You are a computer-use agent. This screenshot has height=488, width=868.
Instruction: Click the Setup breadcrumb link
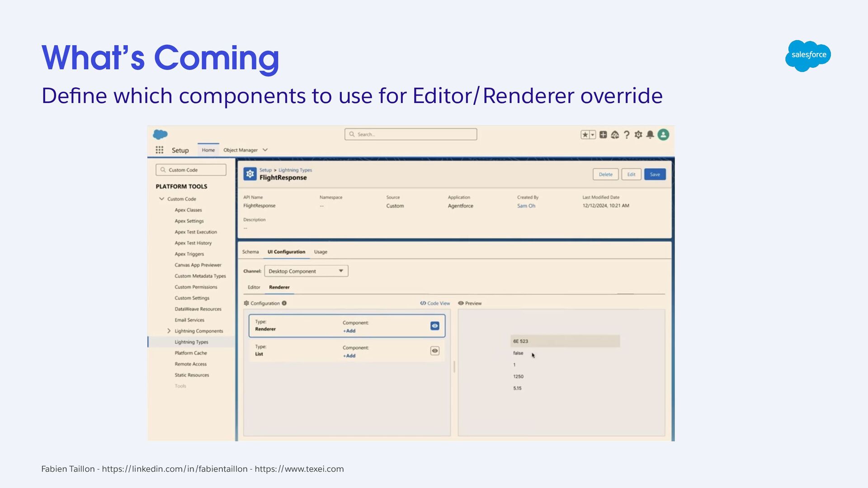click(x=265, y=170)
